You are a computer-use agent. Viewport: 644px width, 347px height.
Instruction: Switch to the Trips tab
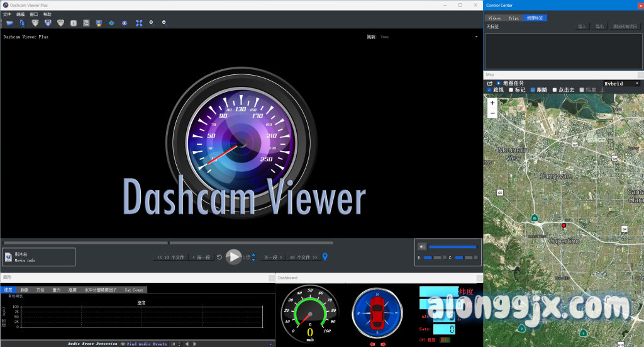[514, 18]
